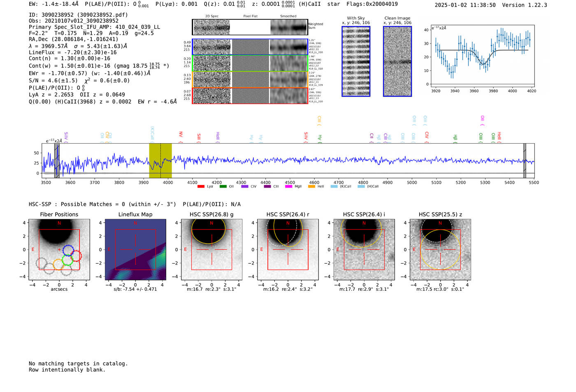The image size is (576, 392).
Task: Select the Primary Spec_Slot_IFU_AMP line
Action: coord(94,27)
